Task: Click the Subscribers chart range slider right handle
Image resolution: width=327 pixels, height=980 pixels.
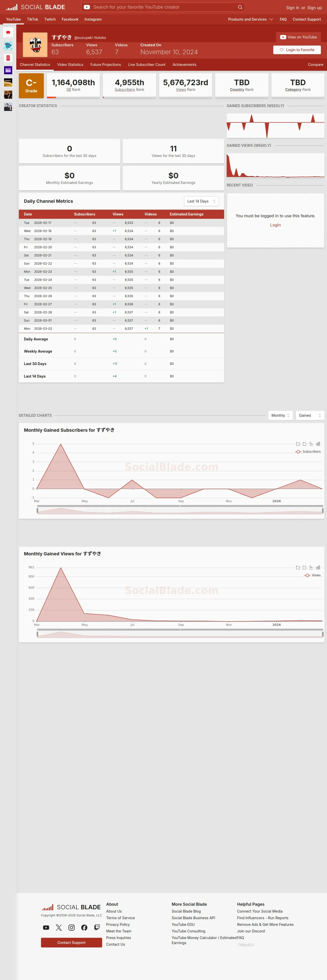Action: (323, 511)
